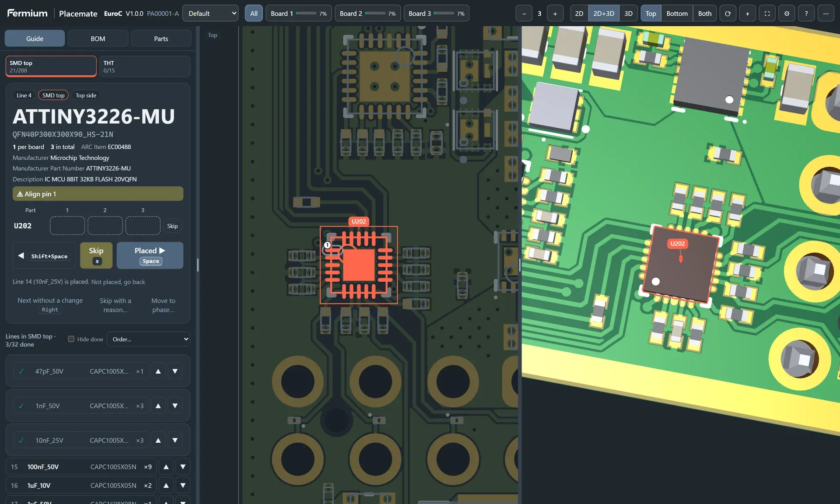Select Board 3 progress button
840x504 pixels.
click(x=437, y=14)
